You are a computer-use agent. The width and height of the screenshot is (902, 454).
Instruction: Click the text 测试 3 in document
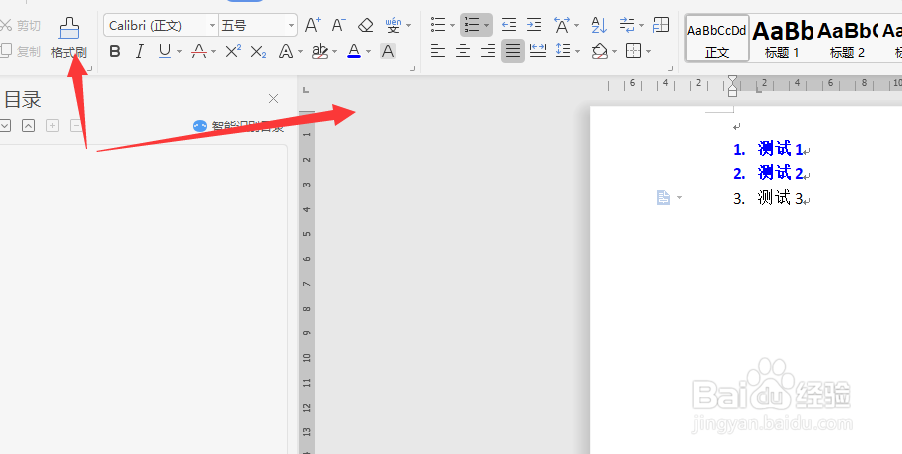point(780,199)
